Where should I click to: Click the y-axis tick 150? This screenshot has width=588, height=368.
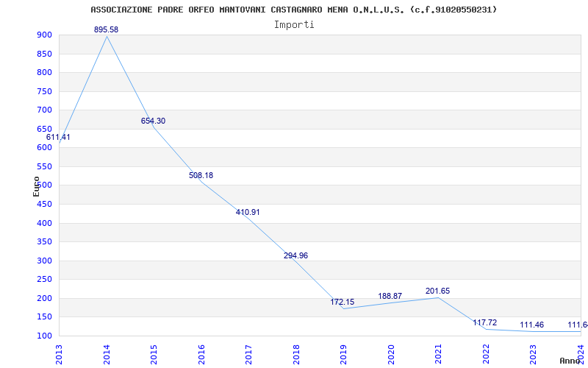tap(44, 317)
